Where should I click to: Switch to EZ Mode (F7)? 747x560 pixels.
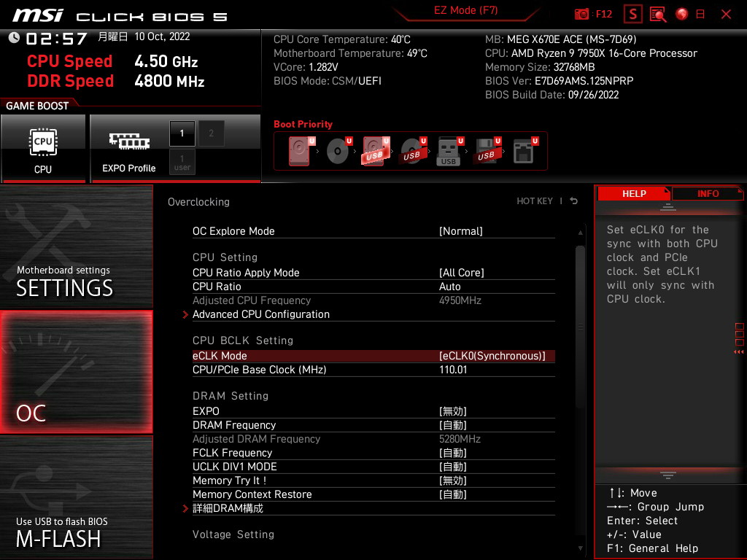465,10
